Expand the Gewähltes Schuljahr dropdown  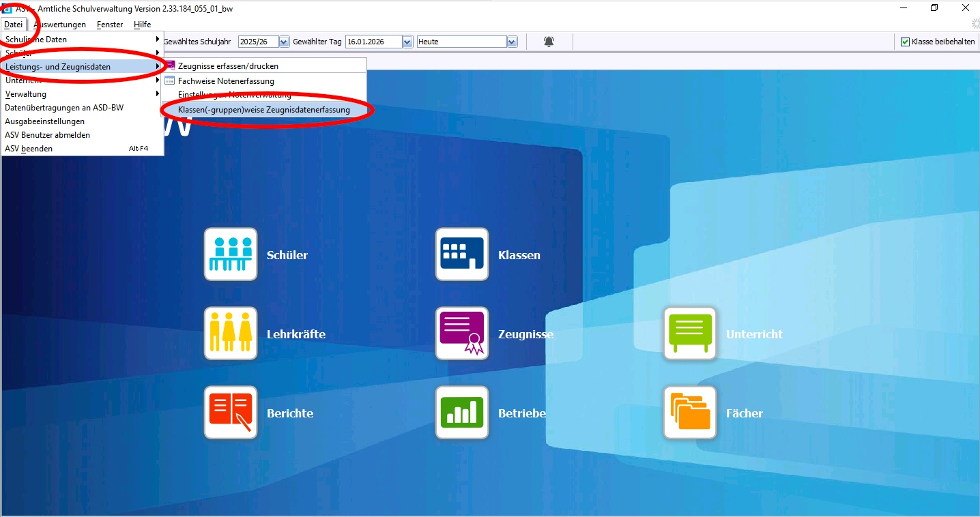tap(284, 42)
